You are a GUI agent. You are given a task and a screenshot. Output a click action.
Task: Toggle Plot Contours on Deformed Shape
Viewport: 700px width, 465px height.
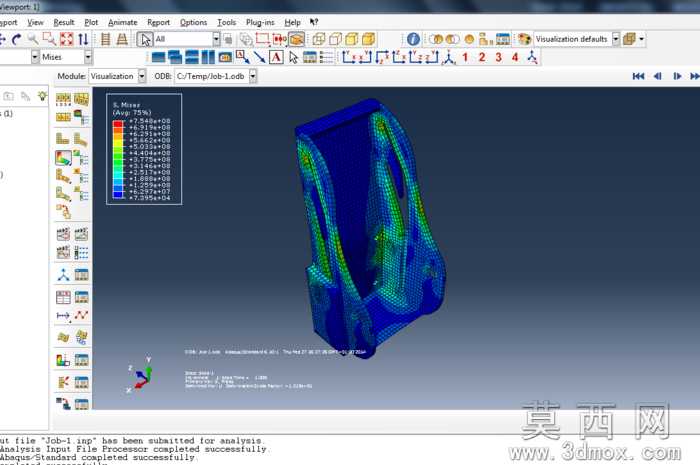(63, 158)
